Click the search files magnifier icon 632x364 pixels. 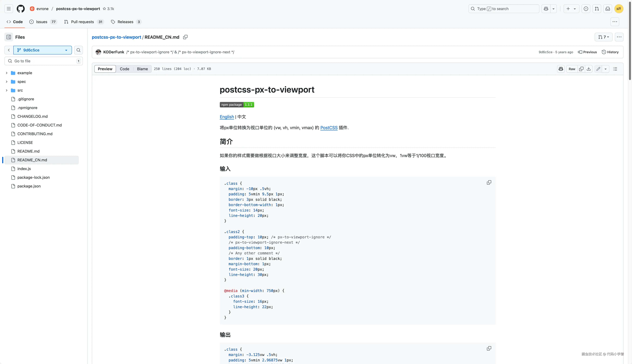click(78, 50)
